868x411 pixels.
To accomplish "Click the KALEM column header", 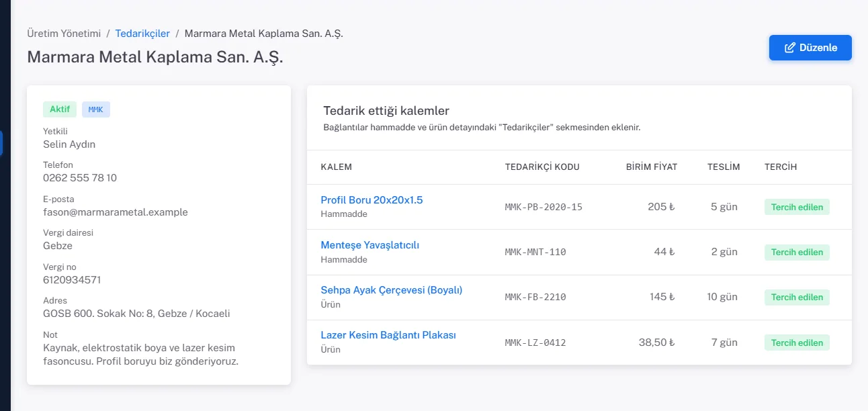I will 337,167.
